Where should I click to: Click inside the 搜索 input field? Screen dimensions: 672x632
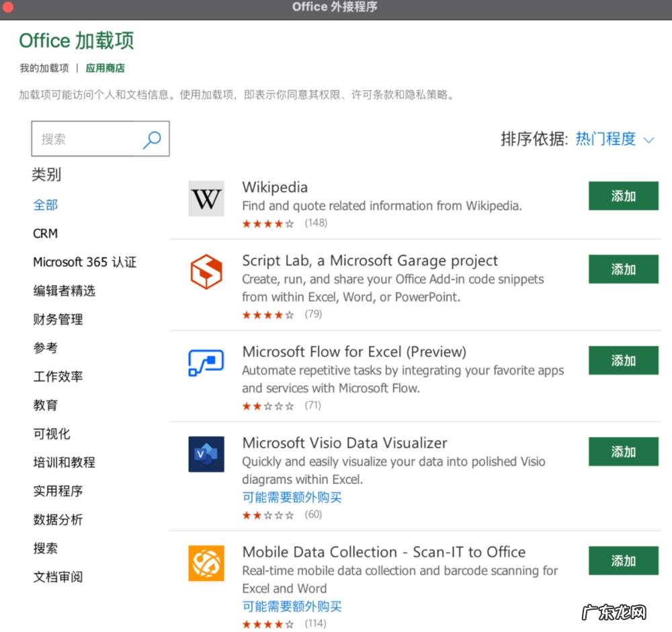click(x=87, y=138)
